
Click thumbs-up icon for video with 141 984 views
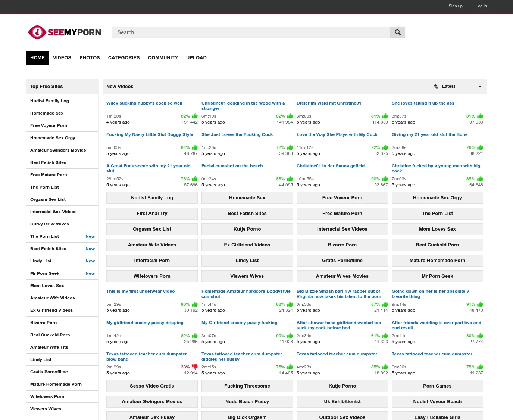pos(290,116)
